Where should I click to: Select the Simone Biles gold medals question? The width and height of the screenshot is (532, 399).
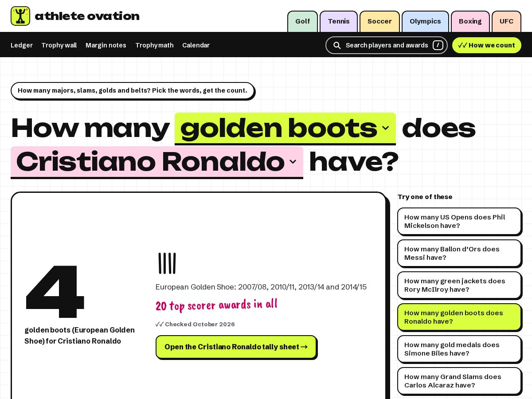(459, 349)
